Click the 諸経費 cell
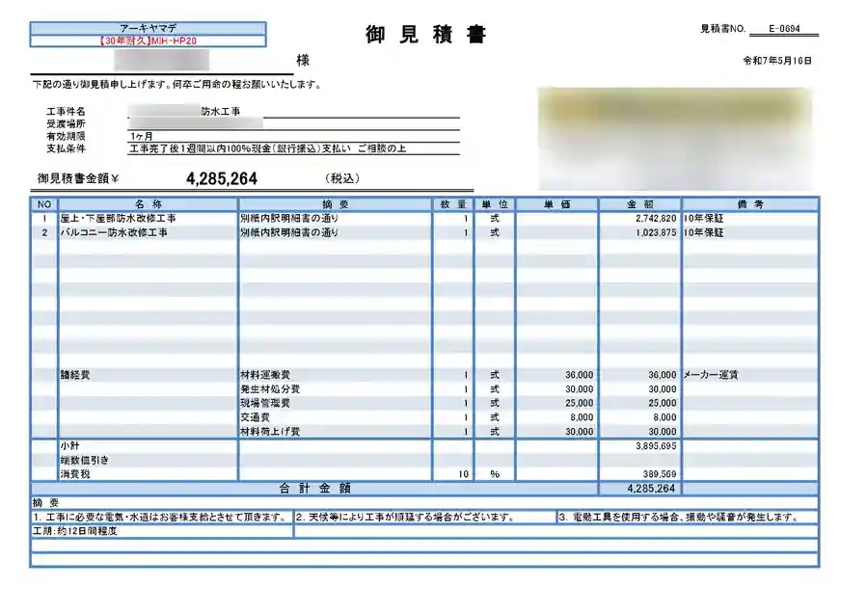868x613 pixels. point(75,375)
